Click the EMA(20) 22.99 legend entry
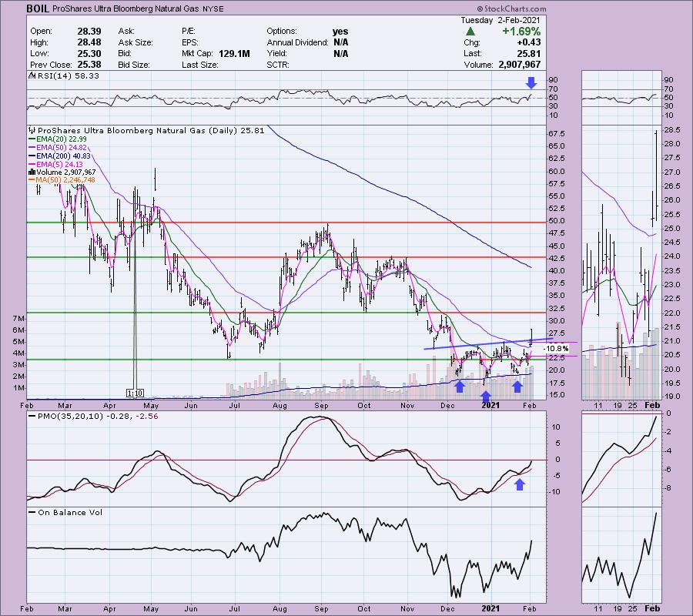Screen dimensions: 693x616 (62, 139)
